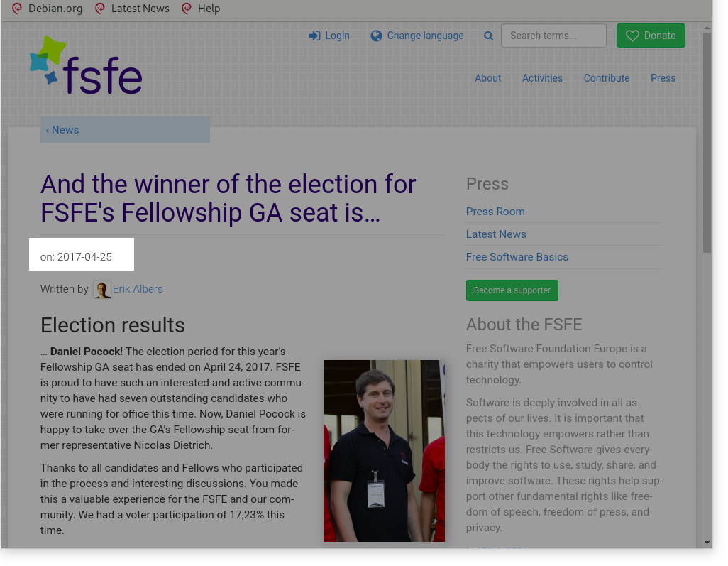Open the Change language globe icon
Image resolution: width=728 pixels, height=566 pixels.
pyautogui.click(x=376, y=35)
